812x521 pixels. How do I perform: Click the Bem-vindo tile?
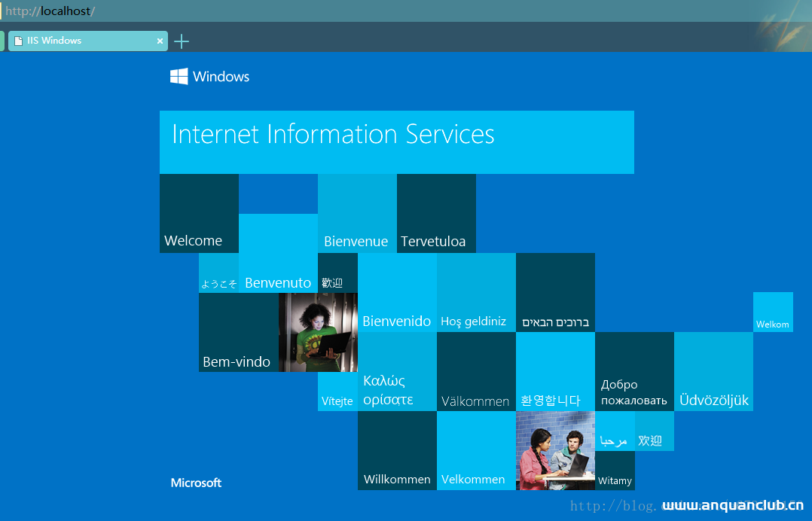click(x=239, y=332)
